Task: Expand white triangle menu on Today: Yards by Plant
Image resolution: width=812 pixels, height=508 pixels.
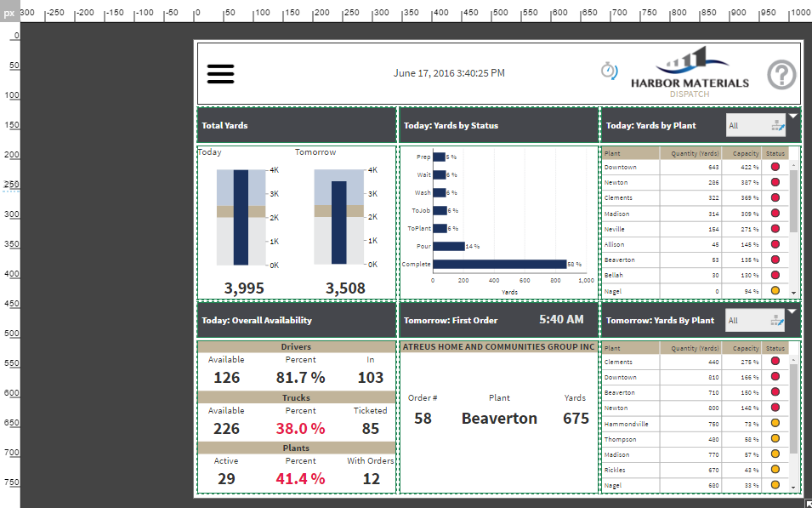Action: [x=794, y=116]
